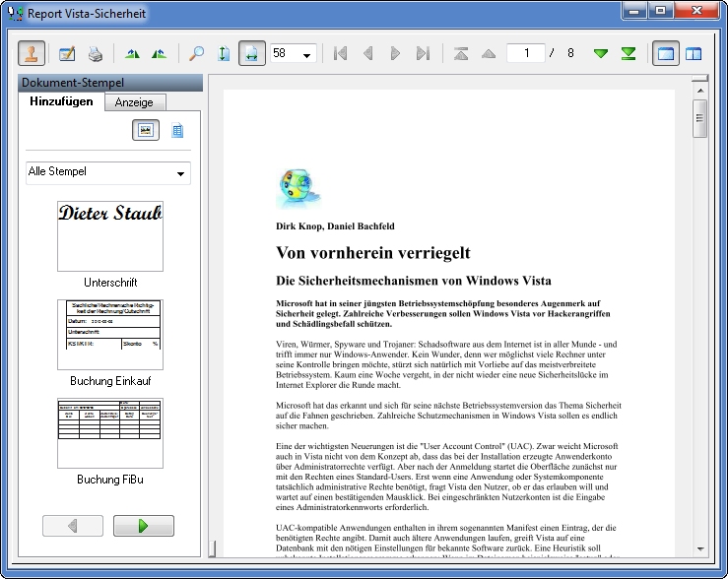Click the total pages value 8
This screenshot has width=728, height=579.
tap(570, 53)
